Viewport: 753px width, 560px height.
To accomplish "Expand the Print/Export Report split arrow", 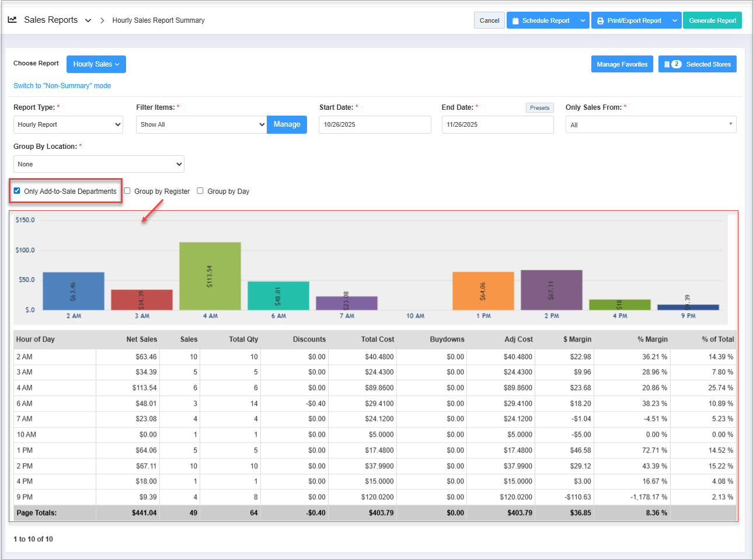I will pos(675,20).
